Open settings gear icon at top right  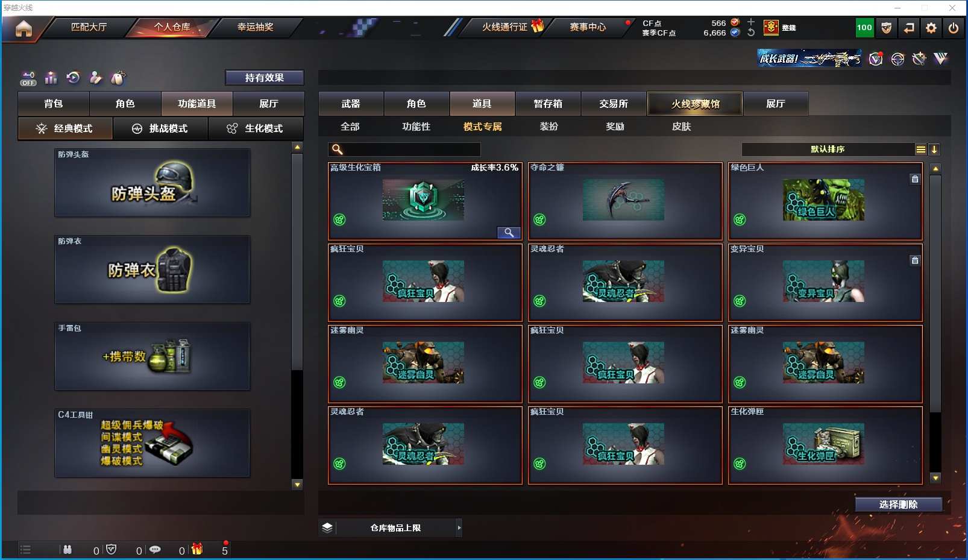[x=931, y=28]
